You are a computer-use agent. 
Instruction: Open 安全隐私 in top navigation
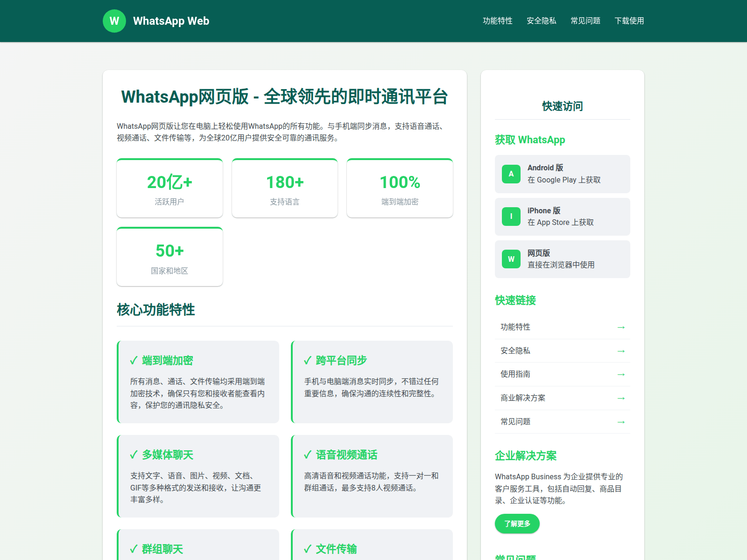542,21
